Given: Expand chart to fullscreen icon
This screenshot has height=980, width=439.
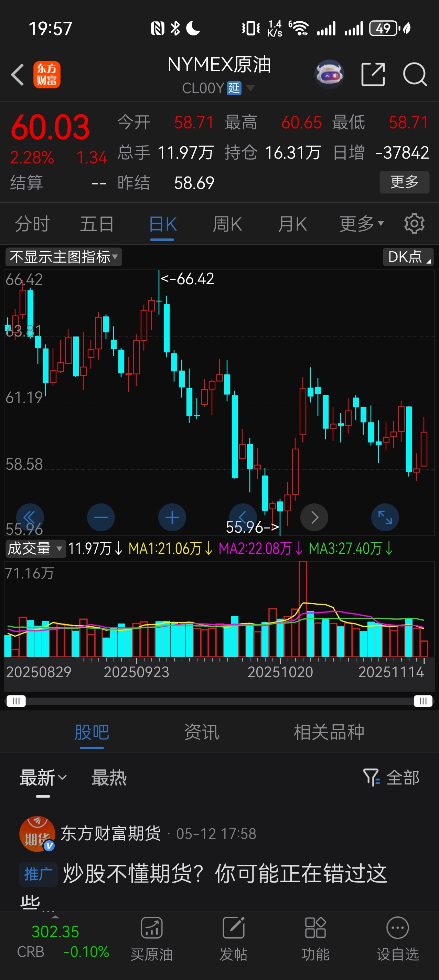Looking at the screenshot, I should (385, 518).
